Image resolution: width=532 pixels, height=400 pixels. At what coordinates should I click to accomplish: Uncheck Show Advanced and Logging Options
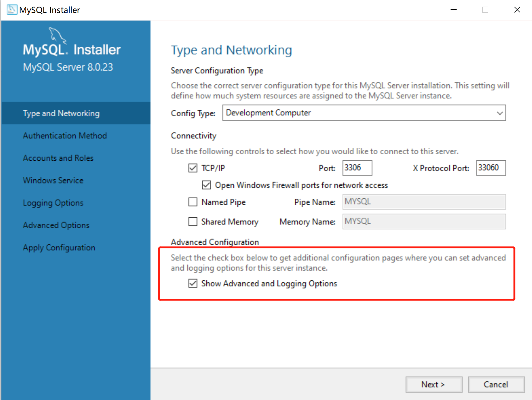pos(193,283)
